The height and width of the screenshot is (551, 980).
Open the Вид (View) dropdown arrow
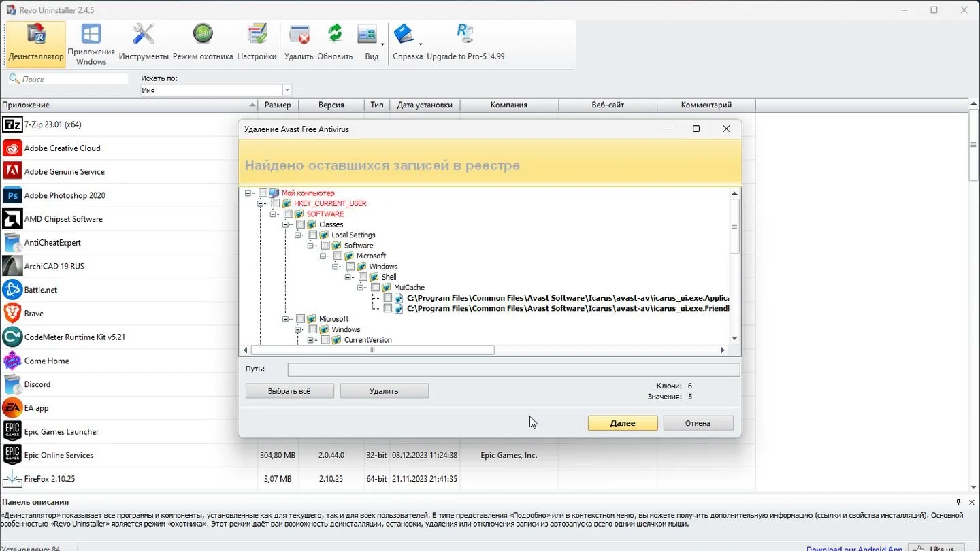click(382, 44)
